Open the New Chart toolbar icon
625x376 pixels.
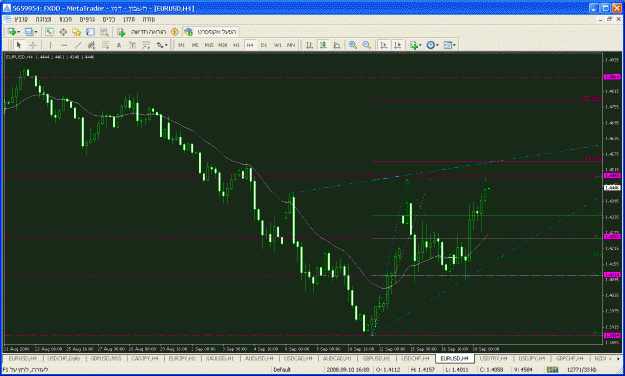[x=12, y=32]
